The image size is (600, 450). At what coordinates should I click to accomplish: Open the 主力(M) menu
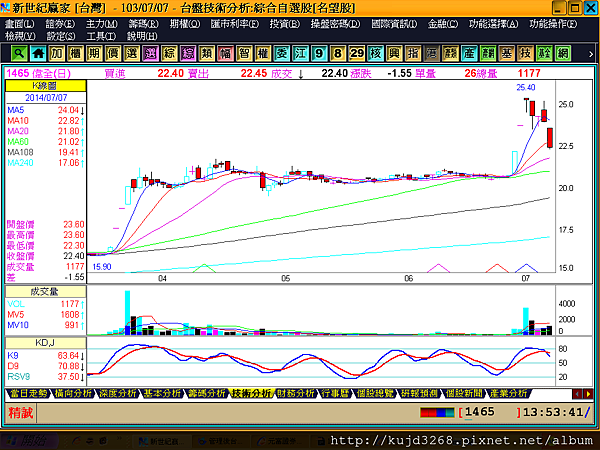tap(102, 24)
